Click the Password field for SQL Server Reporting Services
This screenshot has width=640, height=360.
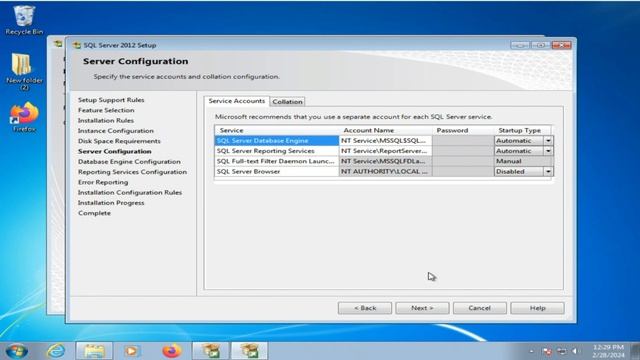tap(463, 151)
